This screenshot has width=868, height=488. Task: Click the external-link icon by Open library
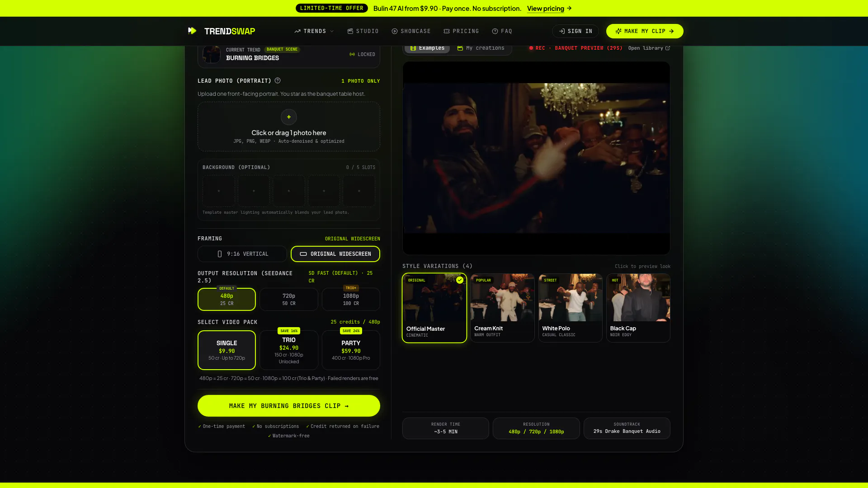pyautogui.click(x=668, y=48)
